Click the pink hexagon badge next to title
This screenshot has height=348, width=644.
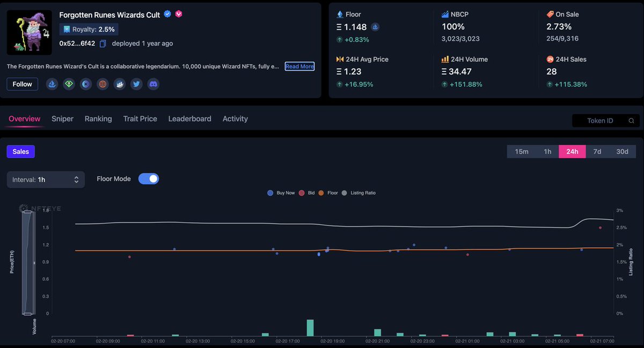[x=179, y=14]
